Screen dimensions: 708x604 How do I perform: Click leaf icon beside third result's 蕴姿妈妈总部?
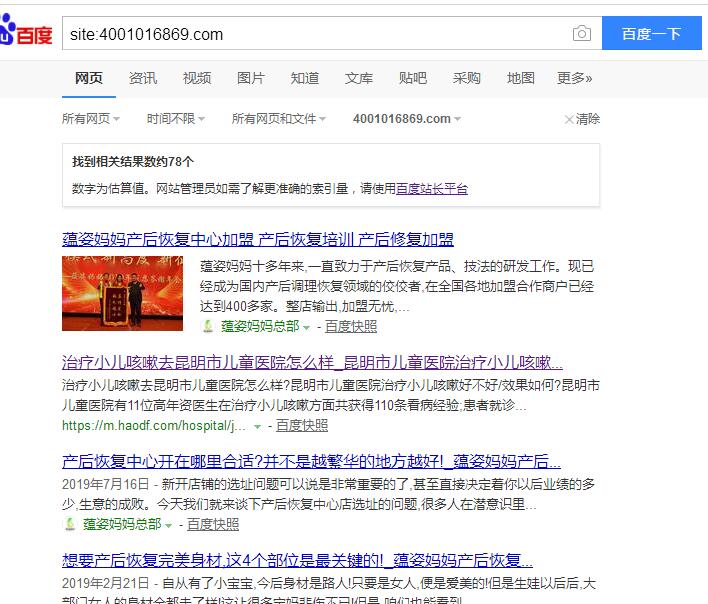coord(70,524)
